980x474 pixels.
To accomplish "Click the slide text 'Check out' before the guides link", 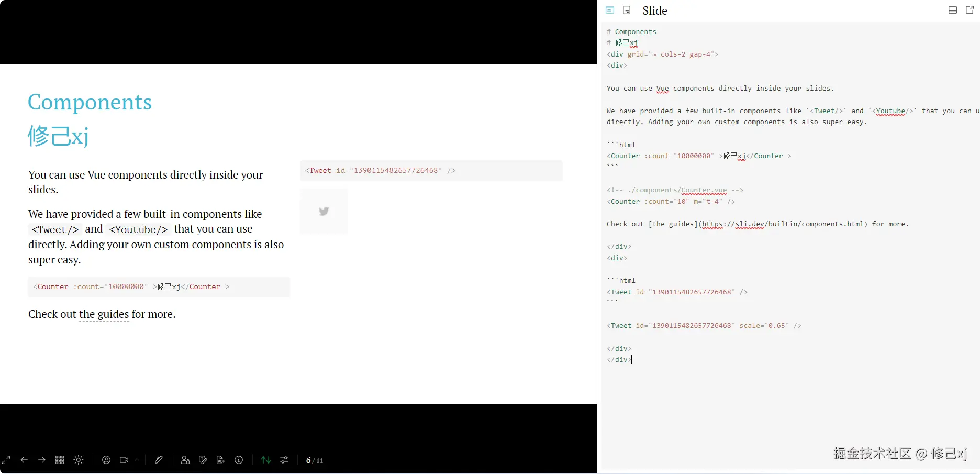I will (x=52, y=314).
